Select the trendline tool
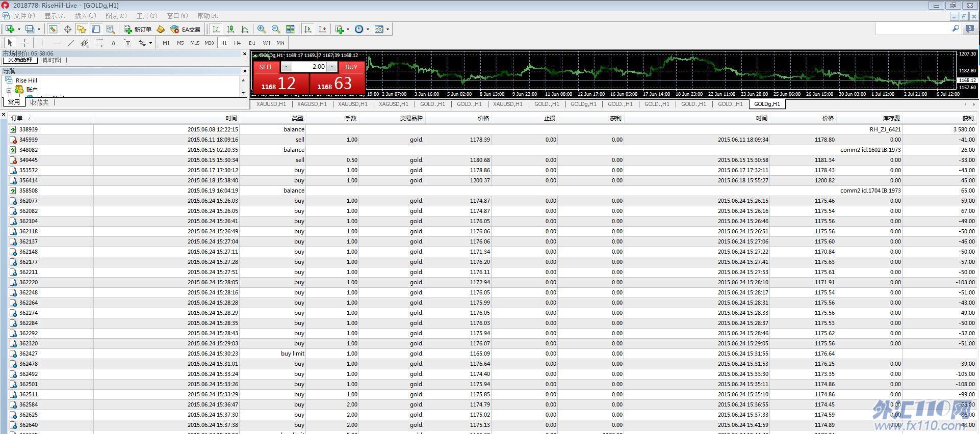Image resolution: width=980 pixels, height=434 pixels. click(70, 43)
